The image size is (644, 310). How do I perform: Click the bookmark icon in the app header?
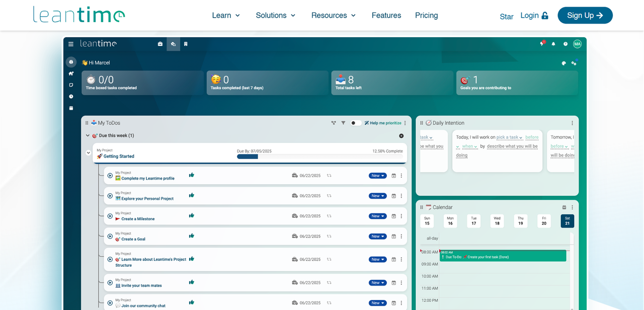186,44
